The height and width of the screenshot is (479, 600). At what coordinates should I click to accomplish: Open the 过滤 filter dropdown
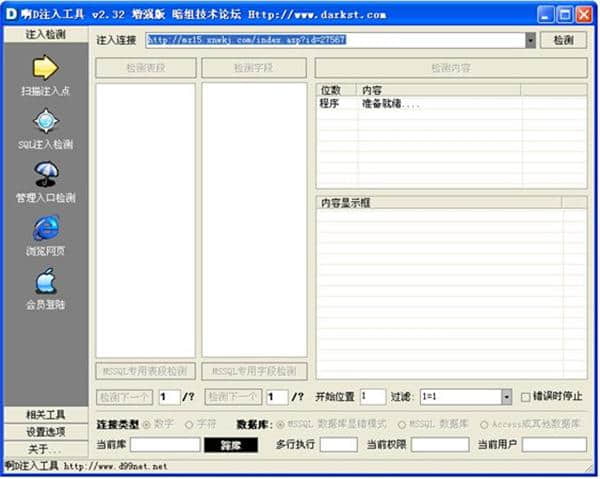click(506, 397)
